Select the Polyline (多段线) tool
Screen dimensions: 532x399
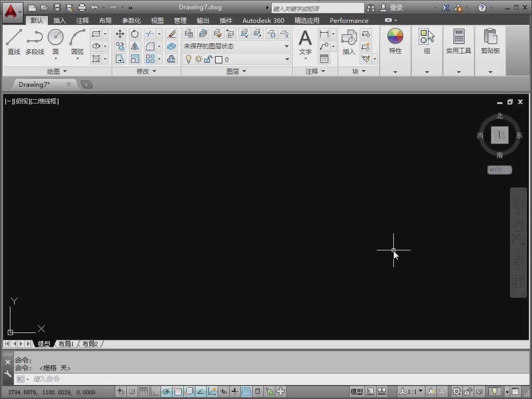point(35,42)
